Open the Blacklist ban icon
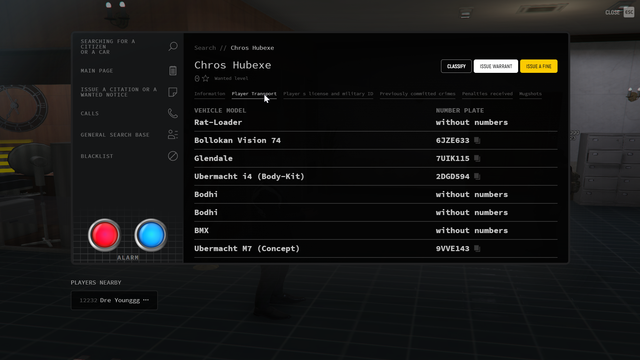Screen dimensions: 640x360 click(173, 156)
